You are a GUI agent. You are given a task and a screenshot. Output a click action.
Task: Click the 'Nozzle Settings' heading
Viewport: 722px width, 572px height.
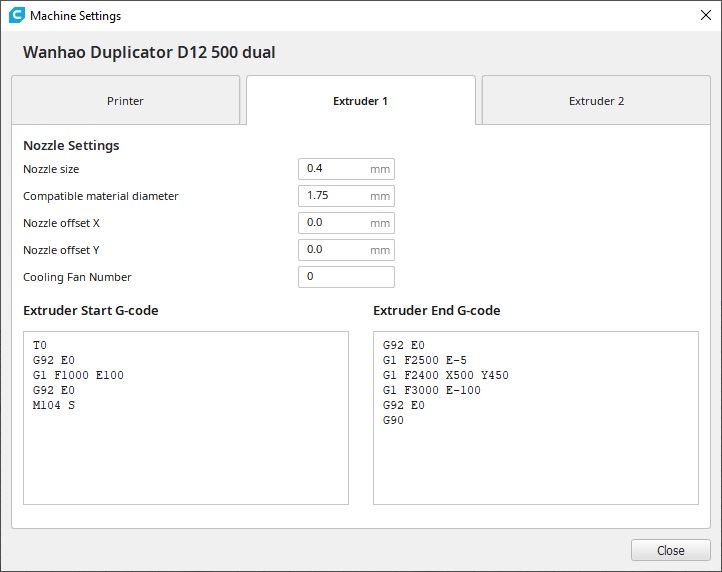click(x=71, y=146)
